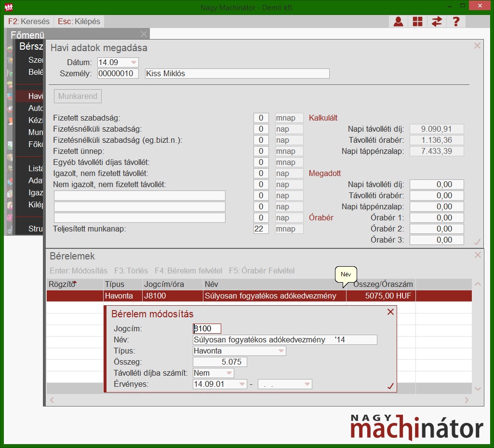Open Távolléti díjba számít dropdown
494x448 pixels.
click(229, 373)
